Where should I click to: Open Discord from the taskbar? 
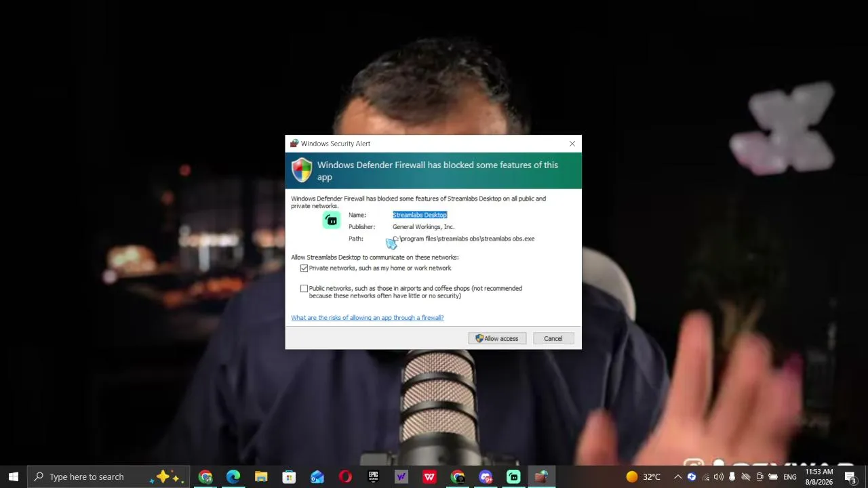486,476
